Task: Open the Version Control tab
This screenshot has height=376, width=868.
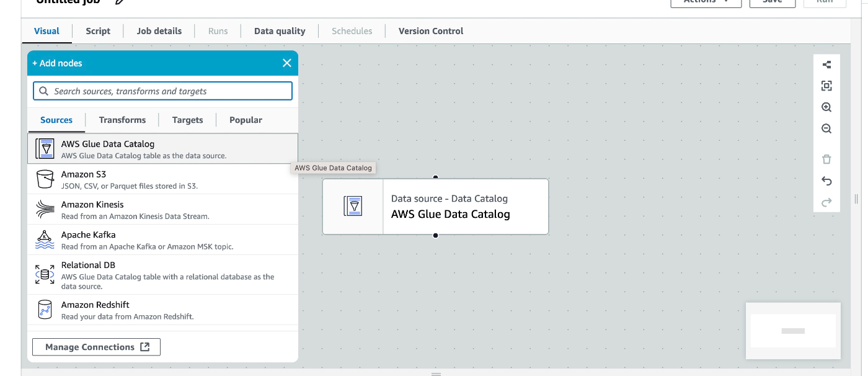Action: tap(431, 31)
